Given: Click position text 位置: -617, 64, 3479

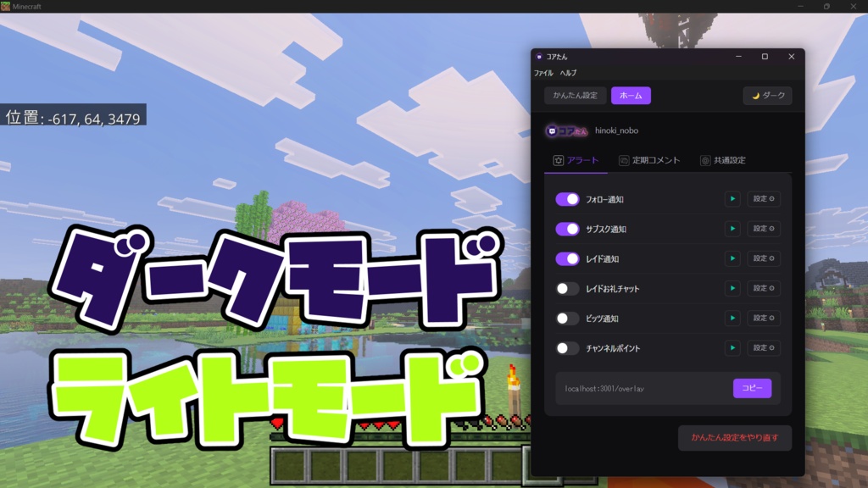Looking at the screenshot, I should (x=73, y=117).
